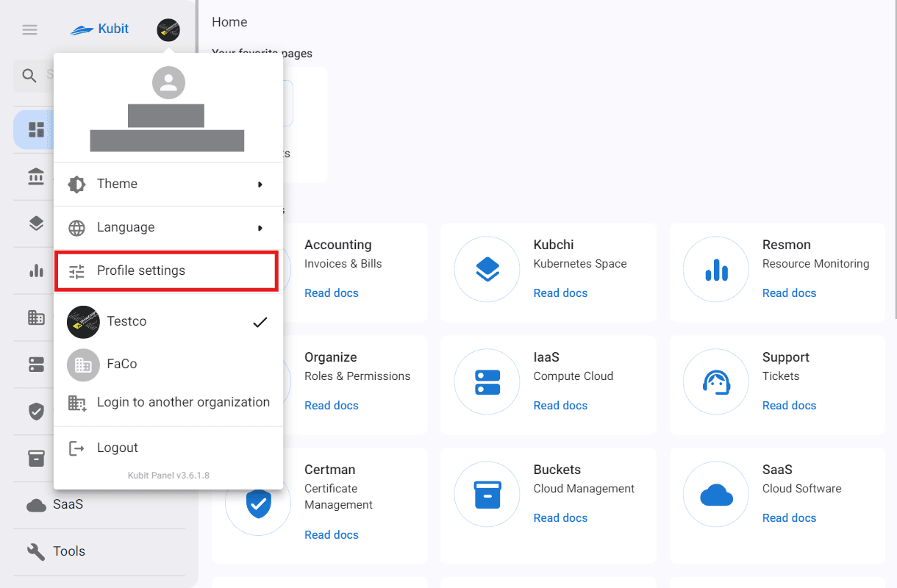Click the Buckets card title
The height and width of the screenshot is (588, 897).
[557, 470]
